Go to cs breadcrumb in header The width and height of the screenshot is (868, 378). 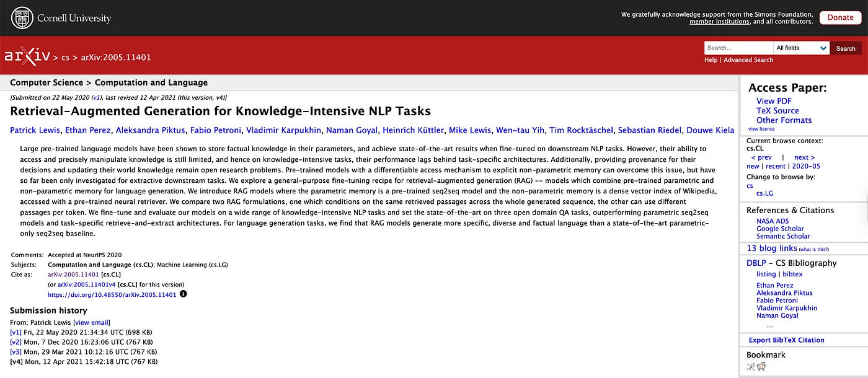pyautogui.click(x=65, y=57)
